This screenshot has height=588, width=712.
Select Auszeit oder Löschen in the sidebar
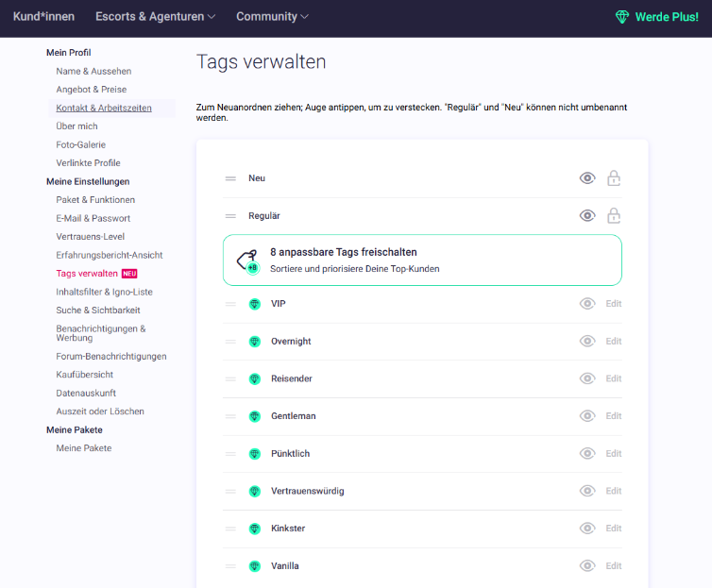(x=100, y=412)
